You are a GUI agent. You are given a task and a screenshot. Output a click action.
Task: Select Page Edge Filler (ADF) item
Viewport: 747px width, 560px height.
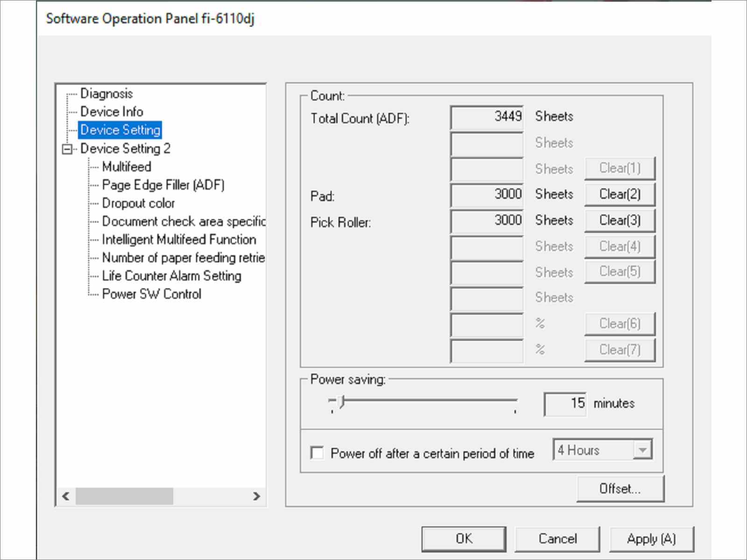coord(163,185)
